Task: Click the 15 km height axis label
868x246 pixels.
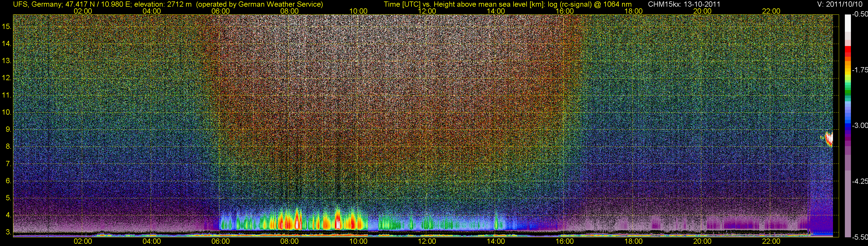Action: click(6, 26)
